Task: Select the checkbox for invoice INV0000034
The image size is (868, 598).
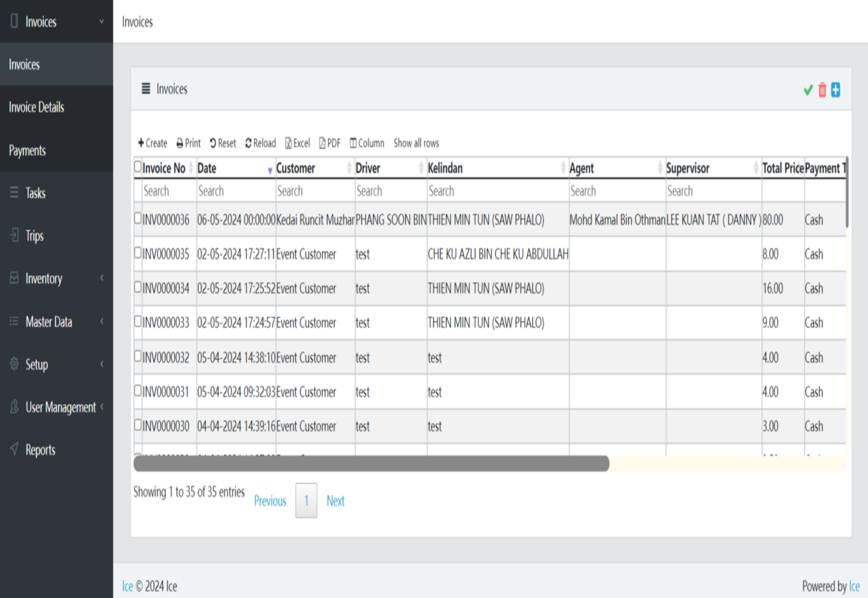Action: 138,287
